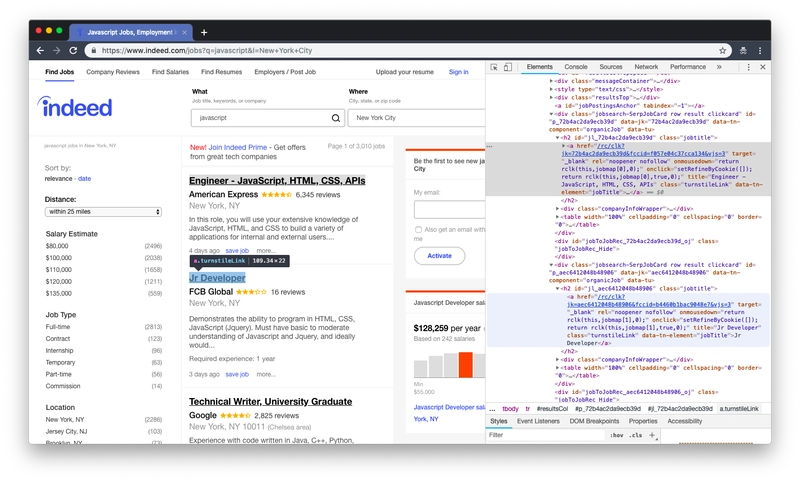Screen dimensions: 800x482
Task: Switch to Console tab in DevTools
Action: (x=576, y=67)
